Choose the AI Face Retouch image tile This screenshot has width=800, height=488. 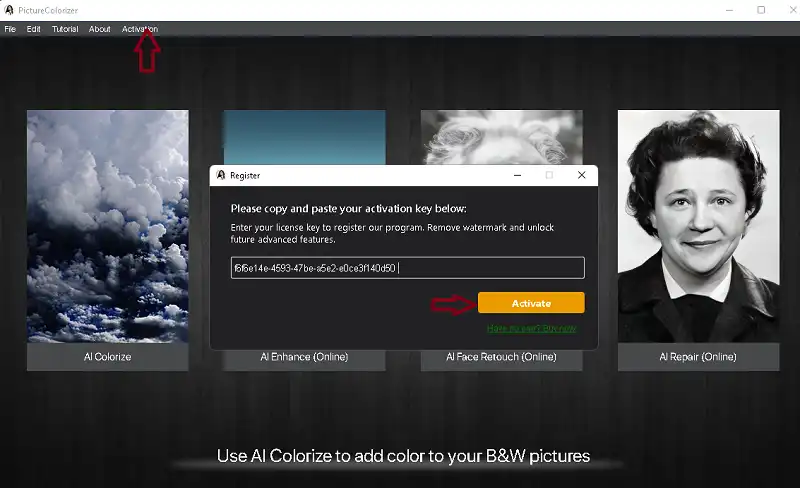click(500, 136)
